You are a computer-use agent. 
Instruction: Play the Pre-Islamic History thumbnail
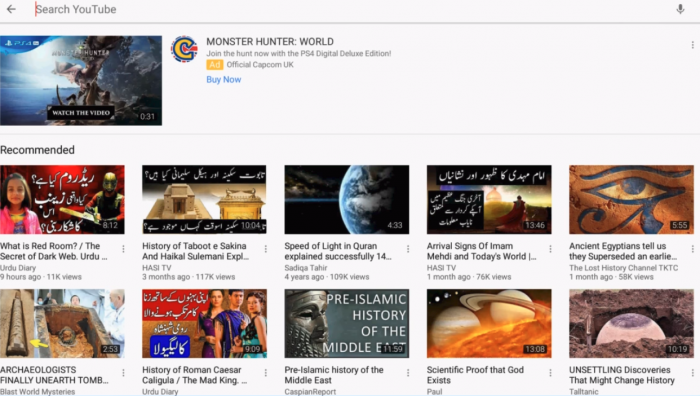[347, 323]
